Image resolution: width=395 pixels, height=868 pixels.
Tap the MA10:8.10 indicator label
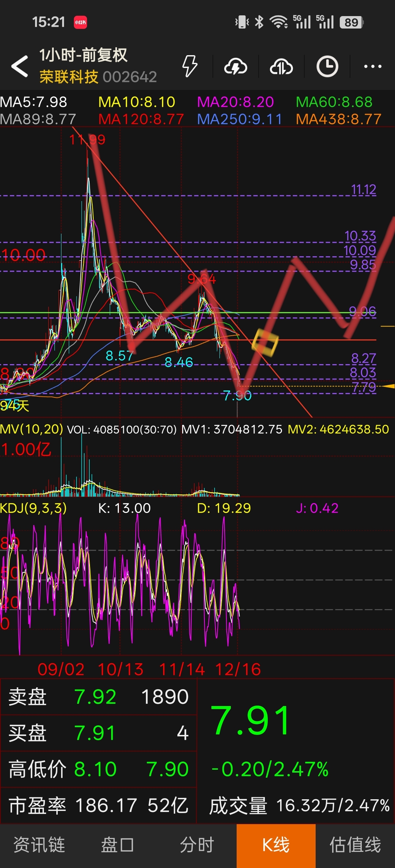(137, 102)
